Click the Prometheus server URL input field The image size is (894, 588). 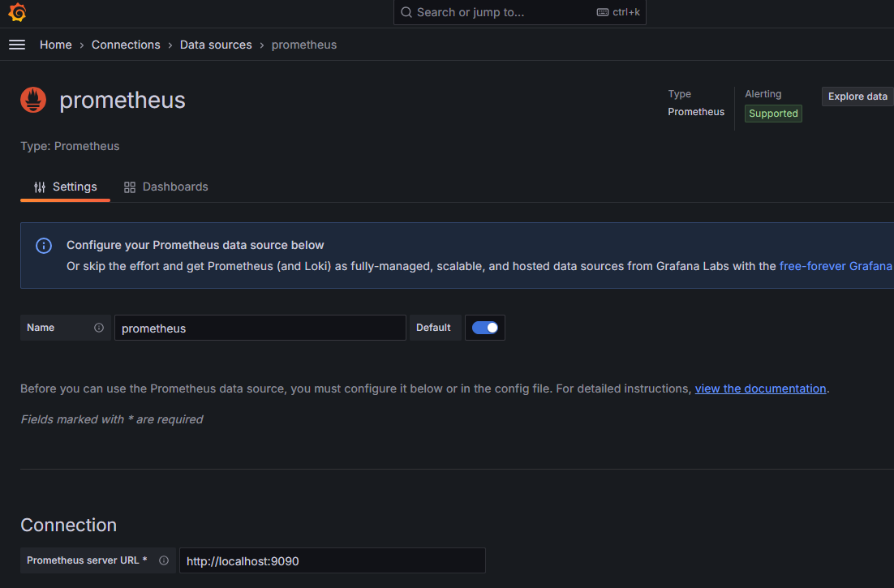coord(333,560)
